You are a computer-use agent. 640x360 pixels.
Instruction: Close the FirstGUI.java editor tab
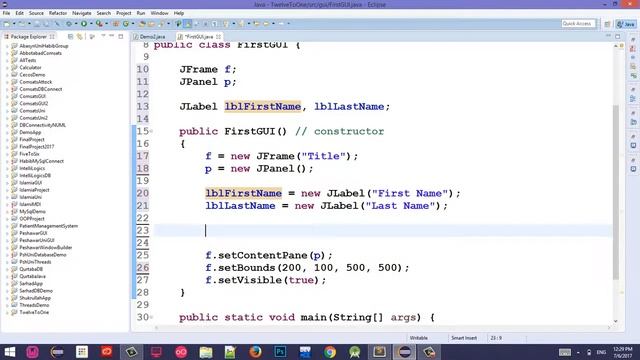(219, 37)
